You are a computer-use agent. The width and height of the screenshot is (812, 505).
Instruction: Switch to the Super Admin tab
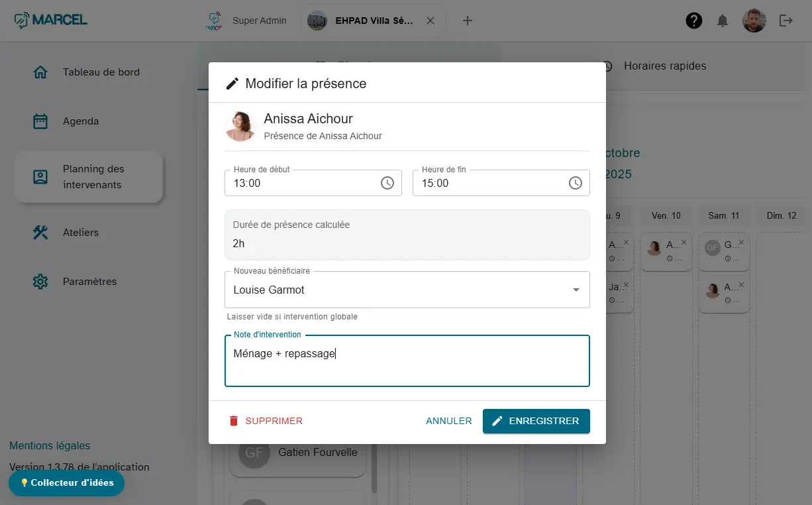pyautogui.click(x=247, y=21)
